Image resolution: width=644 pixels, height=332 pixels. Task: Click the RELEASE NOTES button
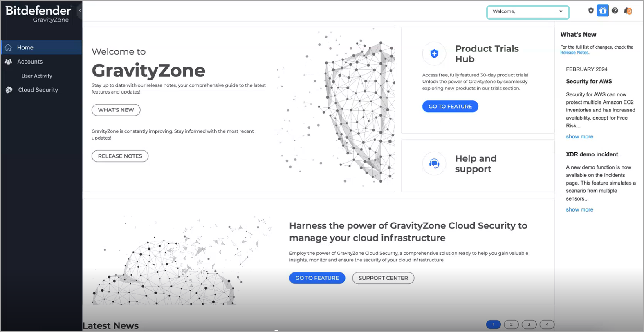pos(120,156)
